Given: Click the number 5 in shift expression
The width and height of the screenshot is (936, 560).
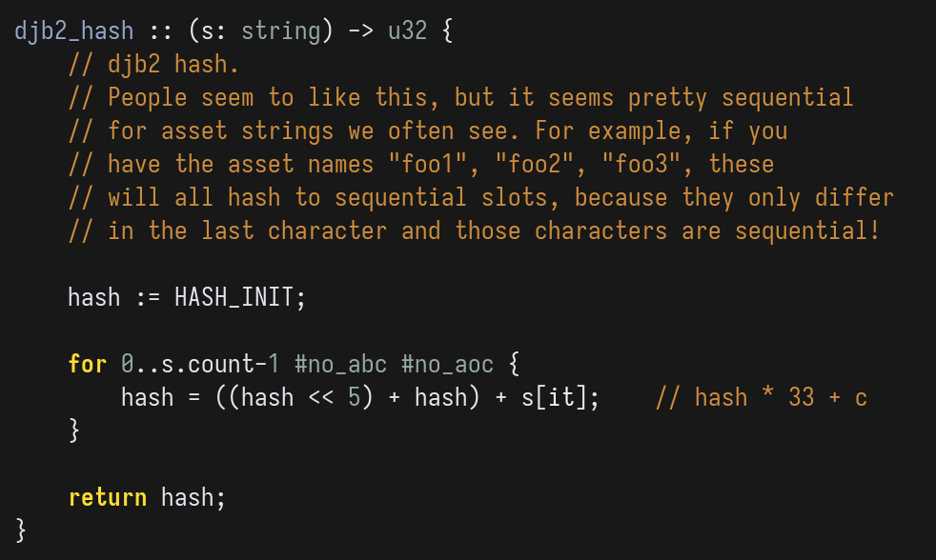Looking at the screenshot, I should pos(354,397).
